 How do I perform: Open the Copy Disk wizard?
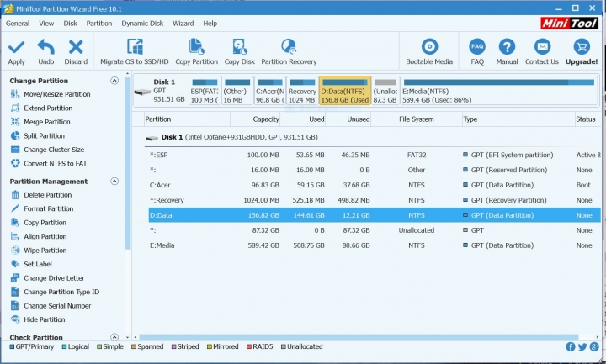coord(240,52)
